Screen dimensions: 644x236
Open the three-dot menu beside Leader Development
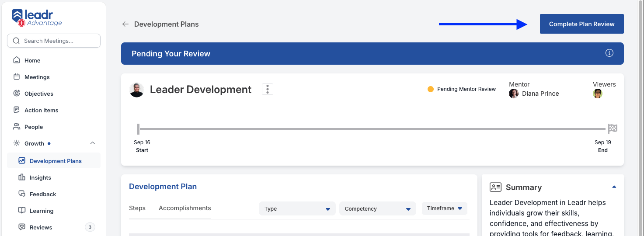click(x=268, y=89)
